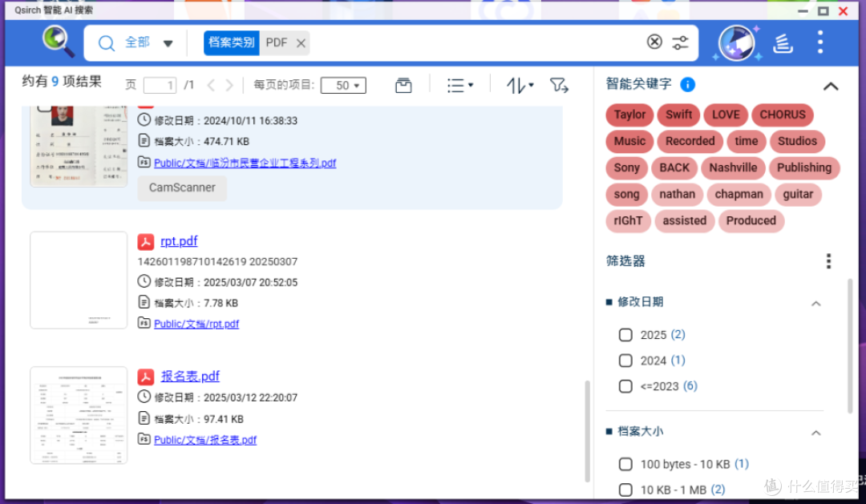Click the clock icon beside 2025/03/12 22:20:07
The height and width of the screenshot is (504, 866).
click(144, 397)
